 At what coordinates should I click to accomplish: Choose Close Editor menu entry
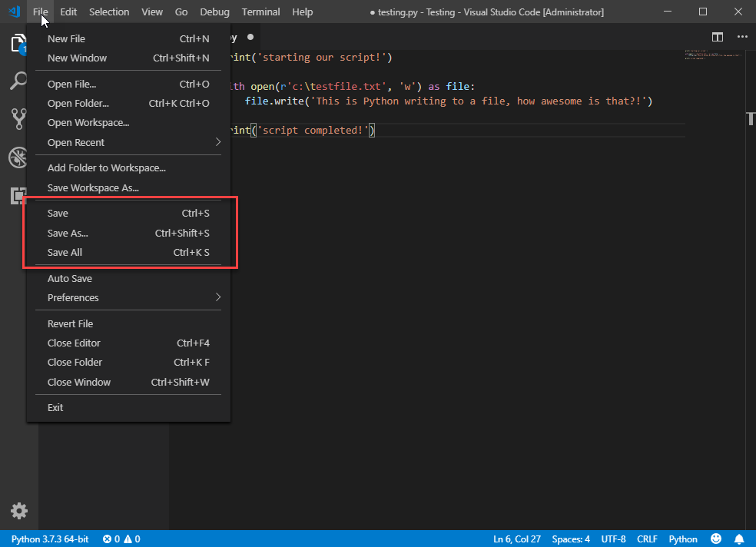pyautogui.click(x=128, y=343)
